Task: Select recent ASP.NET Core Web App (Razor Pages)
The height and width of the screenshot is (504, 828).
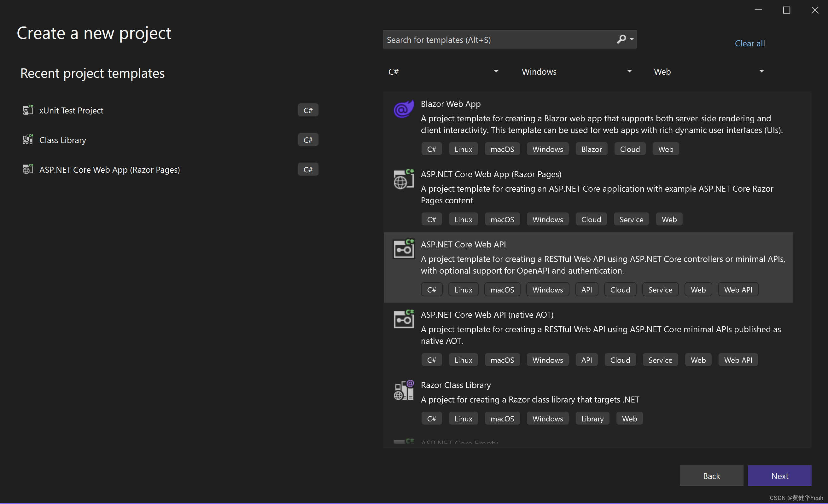Action: (x=109, y=170)
